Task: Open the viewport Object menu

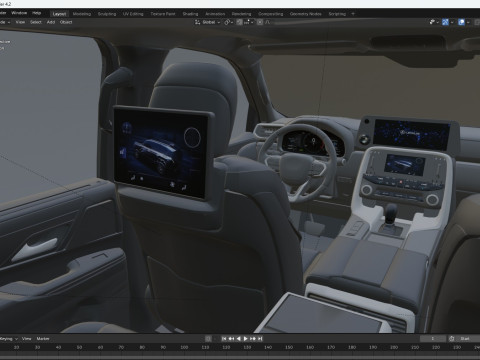Action: tap(66, 22)
